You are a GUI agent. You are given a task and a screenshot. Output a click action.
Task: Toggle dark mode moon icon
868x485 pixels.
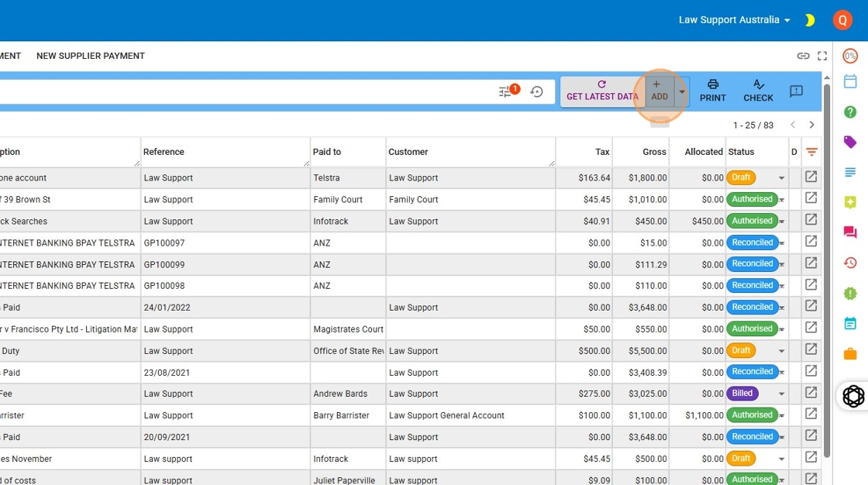[810, 20]
